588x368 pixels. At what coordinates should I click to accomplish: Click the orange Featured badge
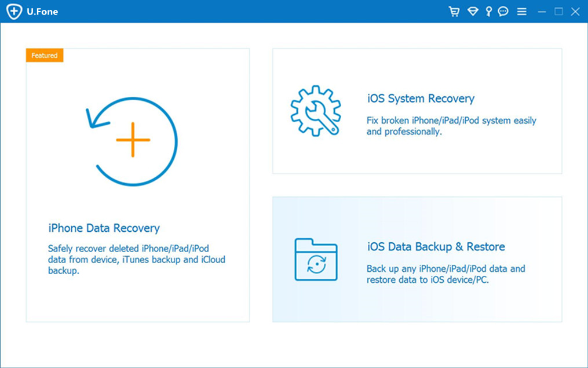tap(45, 55)
